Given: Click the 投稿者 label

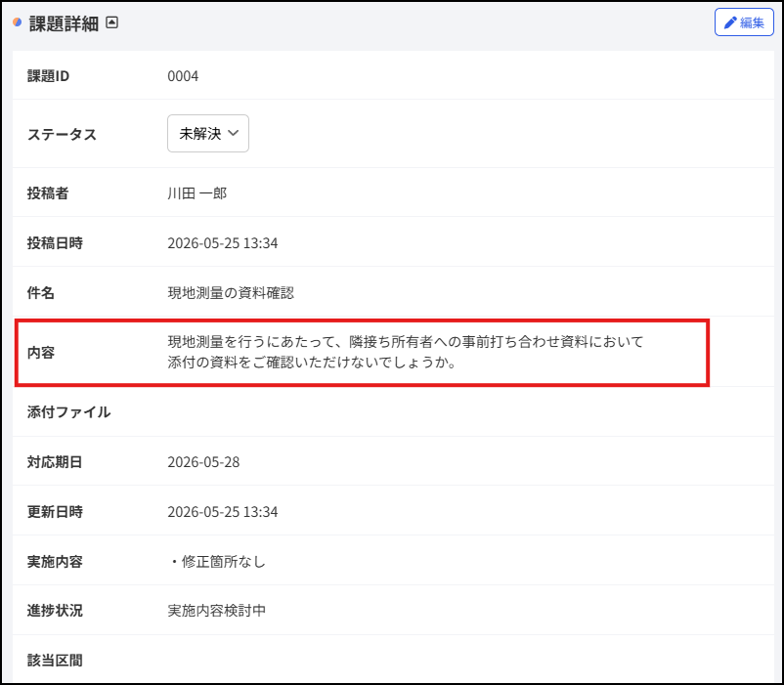Looking at the screenshot, I should tap(48, 193).
